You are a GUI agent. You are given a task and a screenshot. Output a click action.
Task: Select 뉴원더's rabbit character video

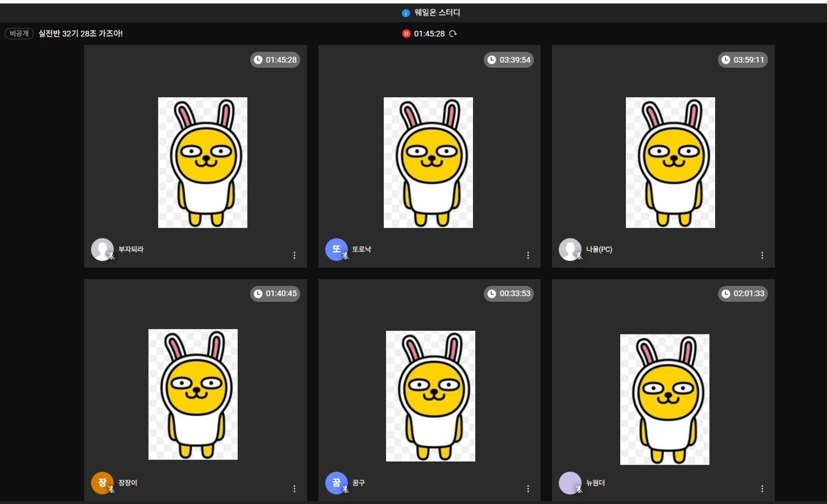click(665, 399)
